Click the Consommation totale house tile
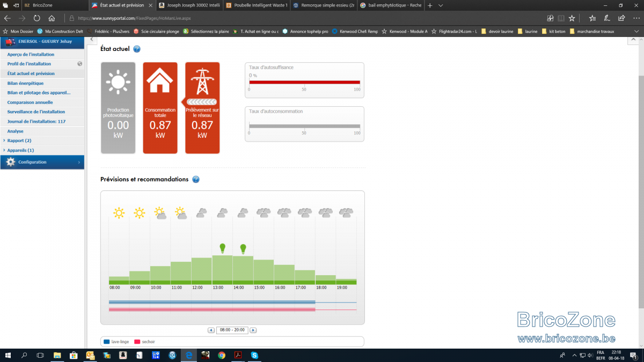Image resolution: width=644 pixels, height=362 pixels. (x=160, y=108)
